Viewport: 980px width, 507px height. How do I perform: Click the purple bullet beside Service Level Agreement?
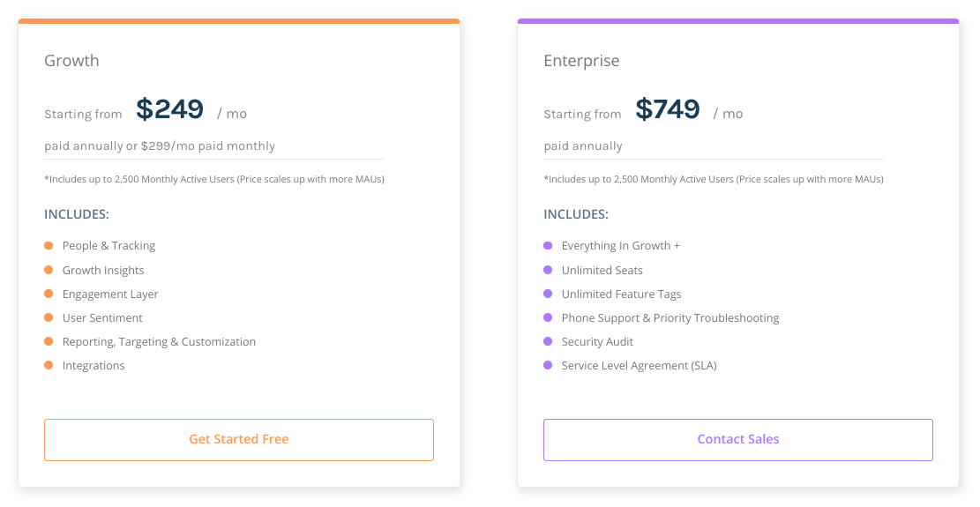[548, 365]
